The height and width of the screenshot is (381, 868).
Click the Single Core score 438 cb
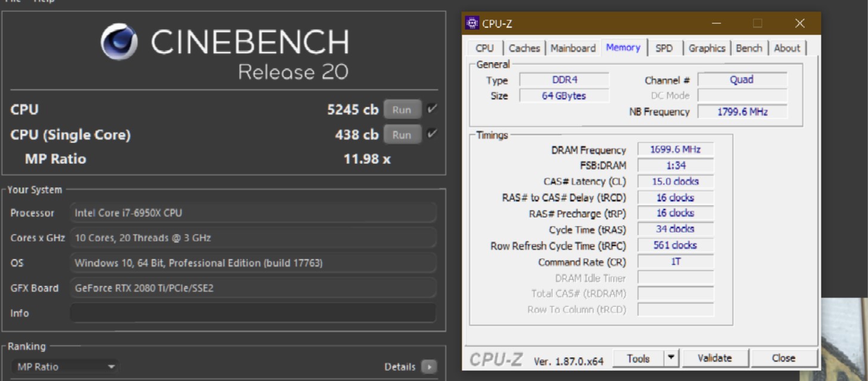[x=357, y=135]
